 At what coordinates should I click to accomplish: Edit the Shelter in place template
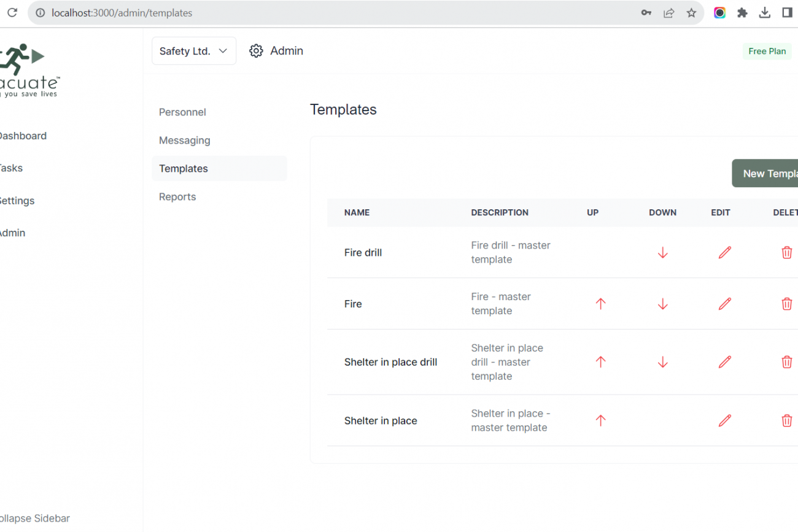point(724,420)
